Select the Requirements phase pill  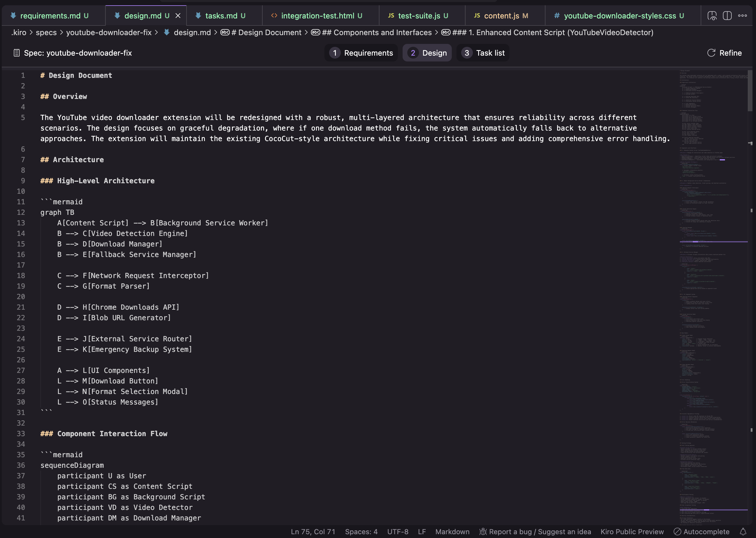tap(361, 53)
